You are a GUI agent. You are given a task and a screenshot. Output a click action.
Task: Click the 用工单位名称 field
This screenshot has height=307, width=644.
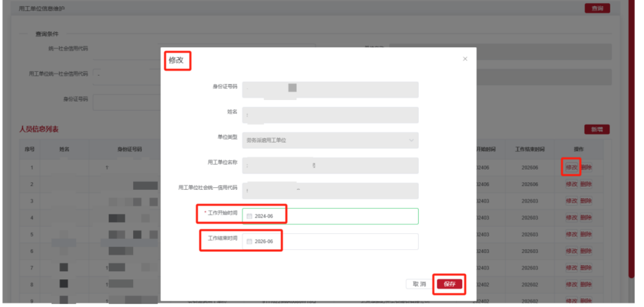coord(330,166)
